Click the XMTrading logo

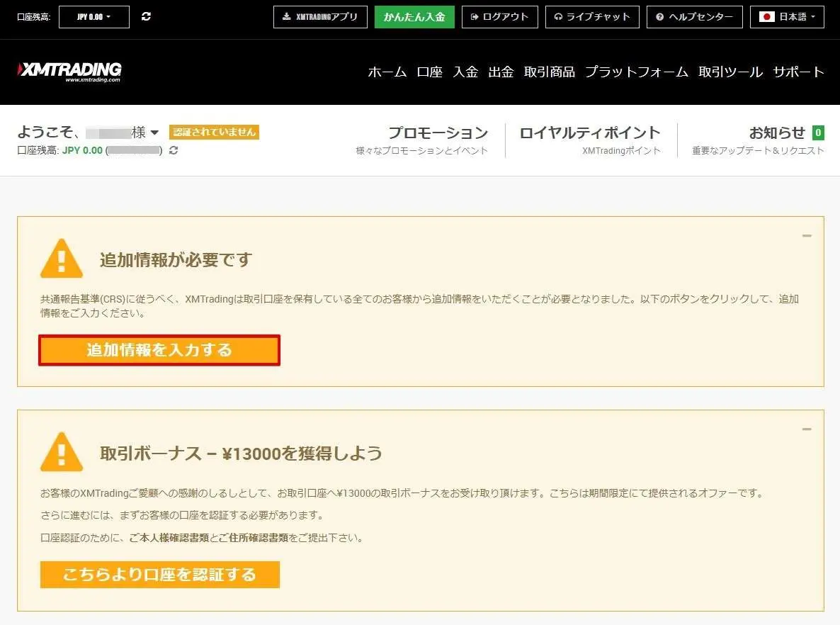point(69,71)
